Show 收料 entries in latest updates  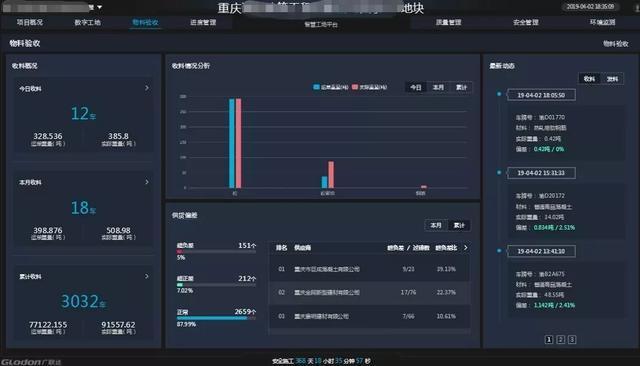click(x=589, y=79)
